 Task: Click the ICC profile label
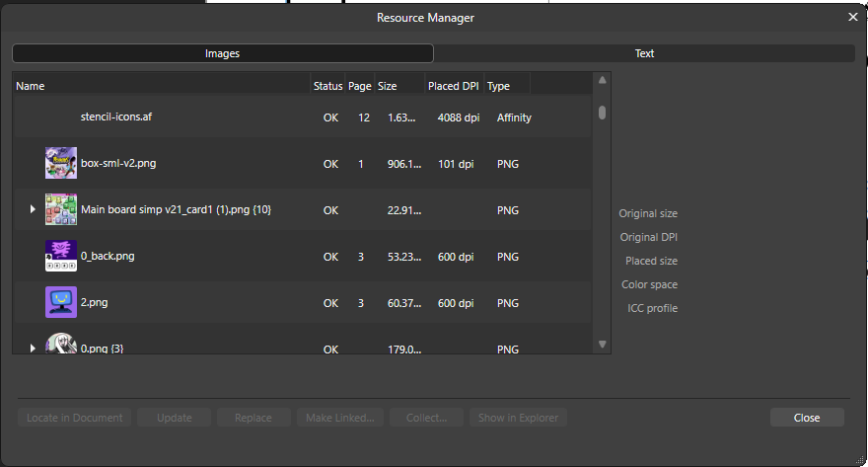point(653,309)
